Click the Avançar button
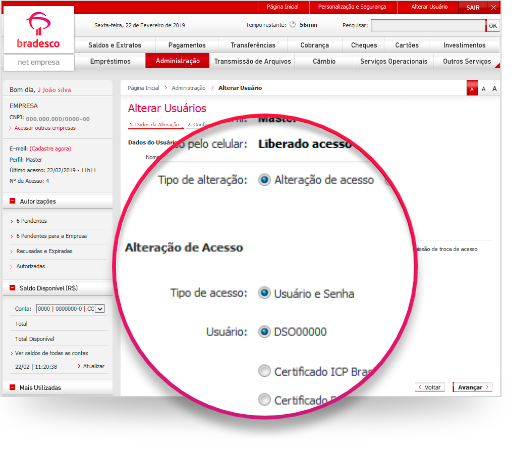Viewport: 531px width, 455px height. coord(473,387)
